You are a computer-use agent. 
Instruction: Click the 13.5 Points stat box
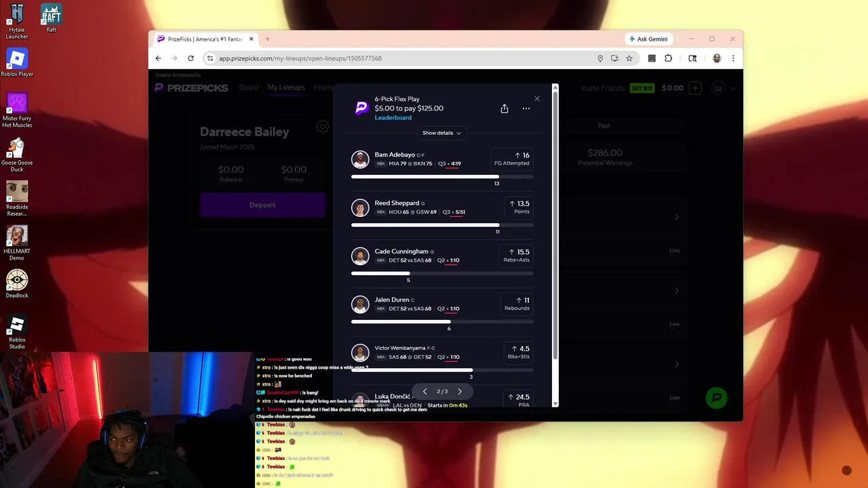point(519,207)
